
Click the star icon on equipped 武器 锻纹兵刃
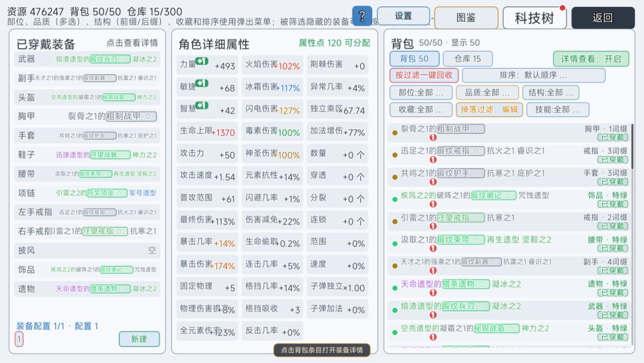122,59
